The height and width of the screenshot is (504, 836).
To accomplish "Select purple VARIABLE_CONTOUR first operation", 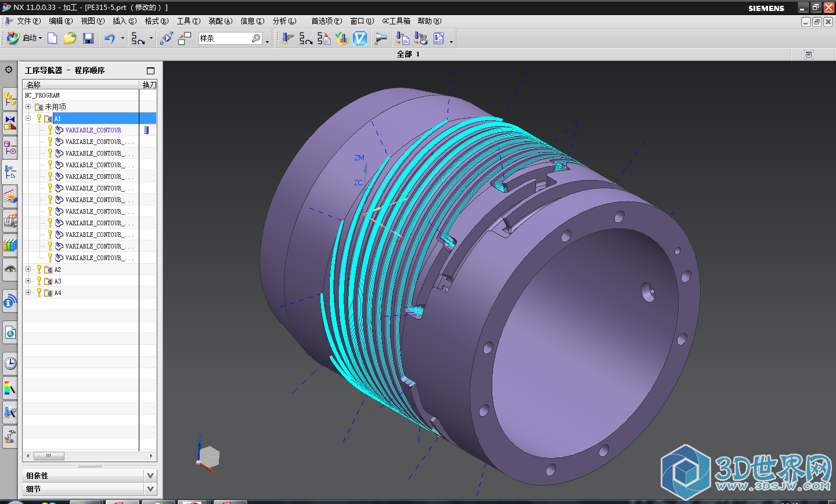I will [93, 130].
